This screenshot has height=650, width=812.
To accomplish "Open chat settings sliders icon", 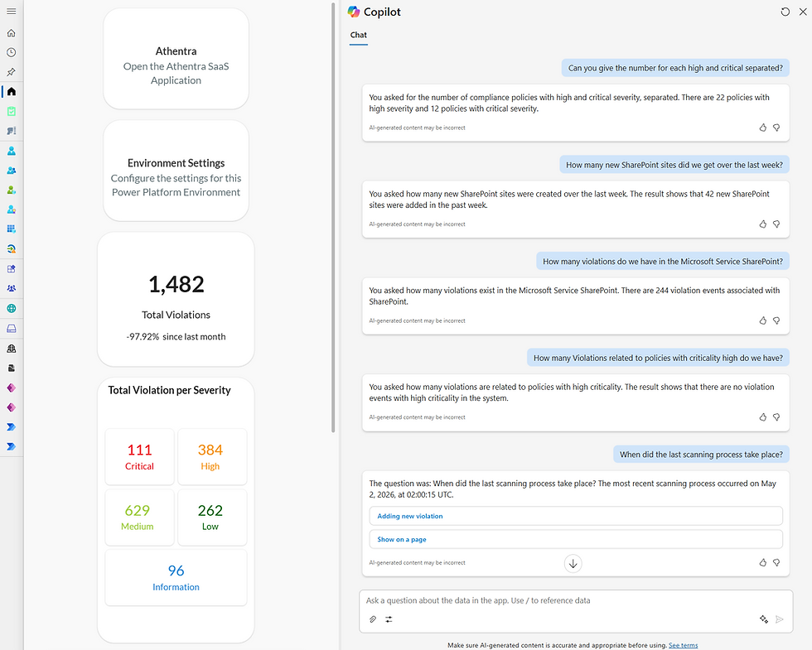I will tap(389, 619).
